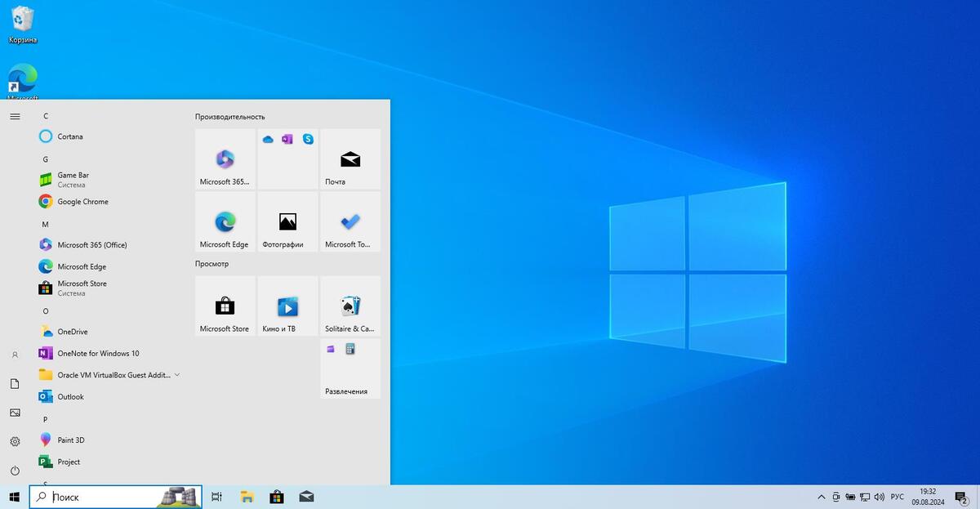
Task: Jump to letter O in app list
Action: [x=46, y=311]
